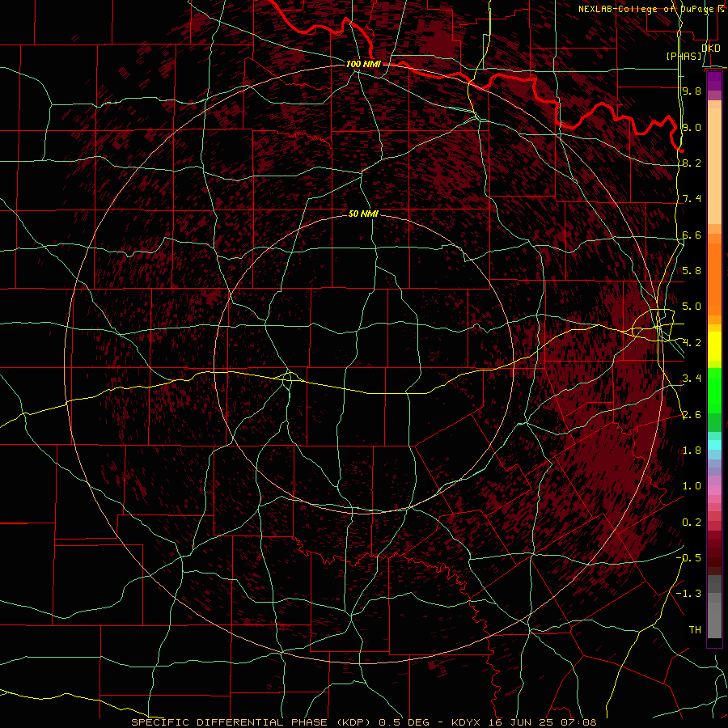Screen dimensions: 728x728
Task: Click the DKD label above the color scale
Action: (x=711, y=48)
